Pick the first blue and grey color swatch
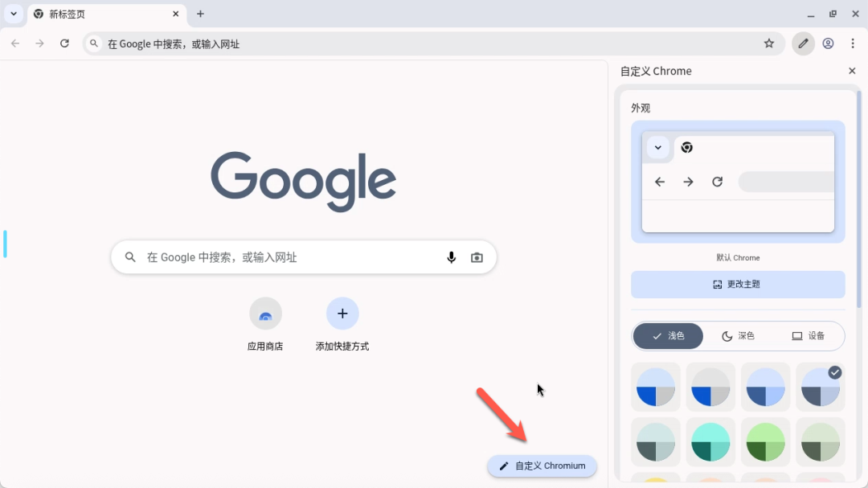868x488 pixels. click(656, 388)
